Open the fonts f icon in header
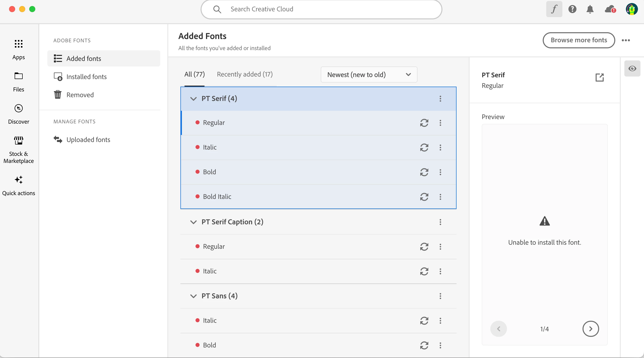 click(x=554, y=9)
